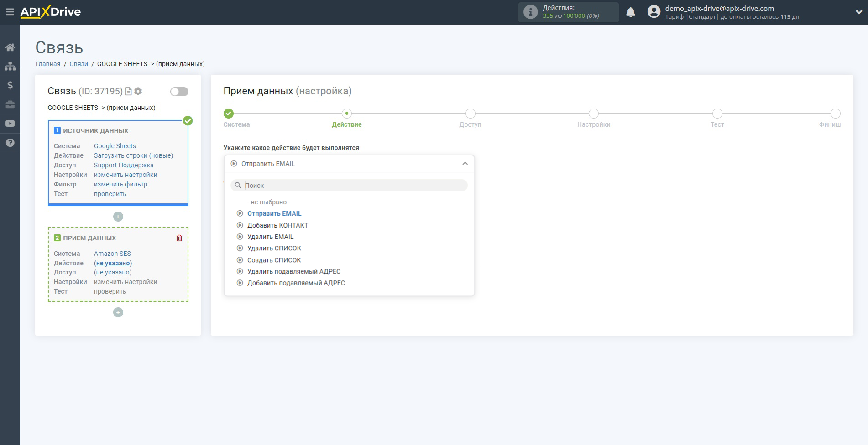Image resolution: width=868 pixels, height=445 pixels.
Task: Click the Тест step marker
Action: point(717,114)
